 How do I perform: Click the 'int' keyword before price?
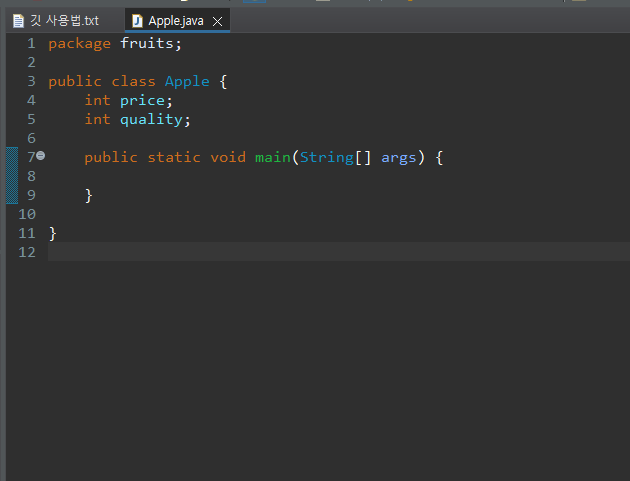point(98,100)
